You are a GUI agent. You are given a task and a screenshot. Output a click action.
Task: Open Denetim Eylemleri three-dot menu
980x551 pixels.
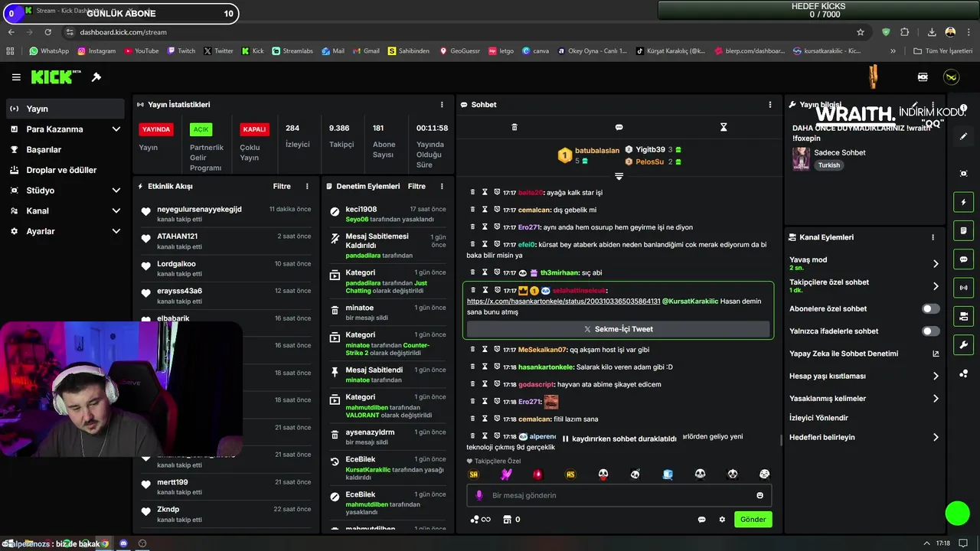coord(442,186)
